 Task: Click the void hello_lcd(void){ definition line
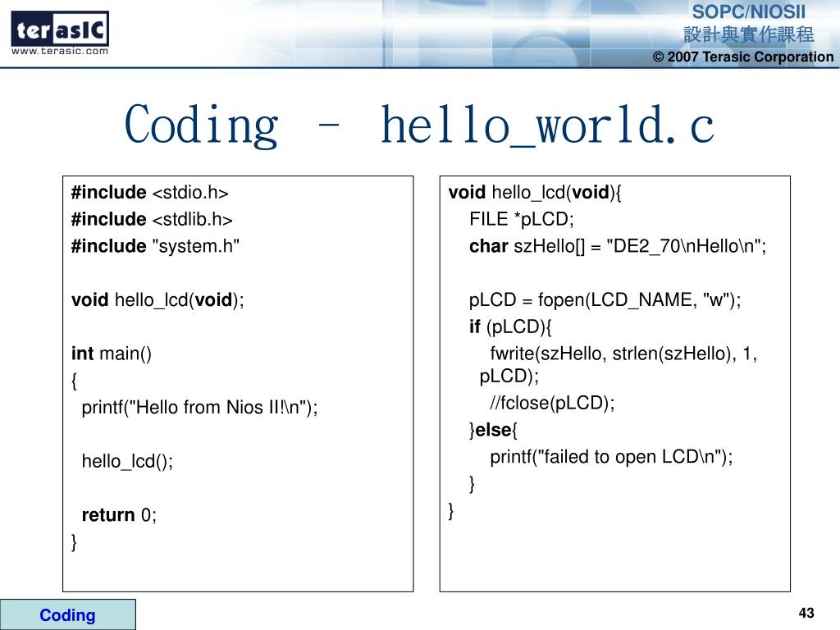pyautogui.click(x=535, y=192)
